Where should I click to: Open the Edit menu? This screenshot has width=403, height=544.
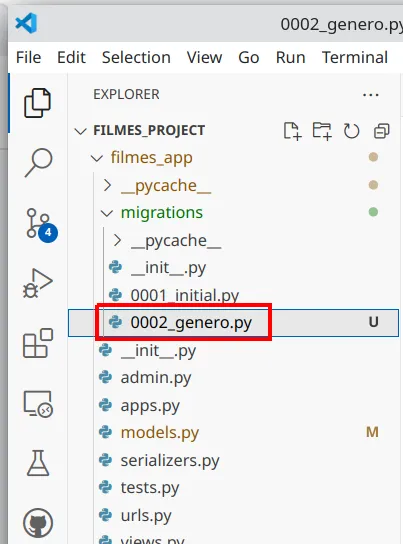tap(71, 57)
